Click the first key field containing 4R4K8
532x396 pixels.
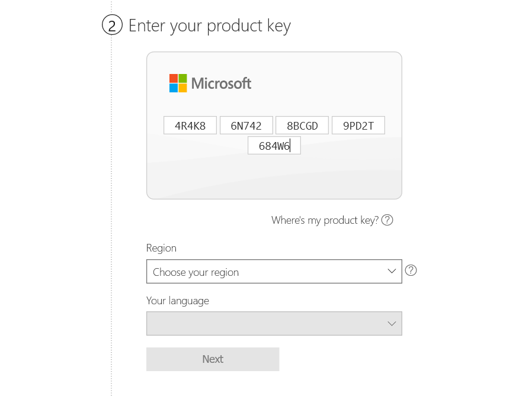[x=190, y=125]
